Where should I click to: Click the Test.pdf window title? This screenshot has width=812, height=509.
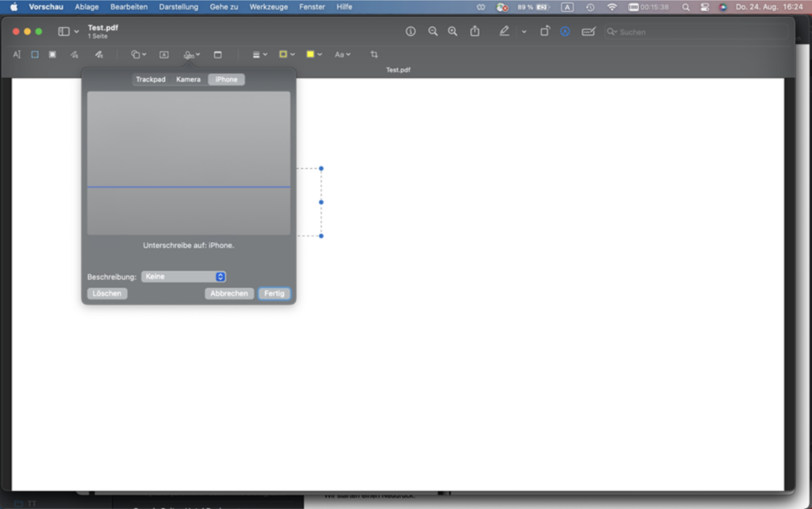(x=102, y=28)
